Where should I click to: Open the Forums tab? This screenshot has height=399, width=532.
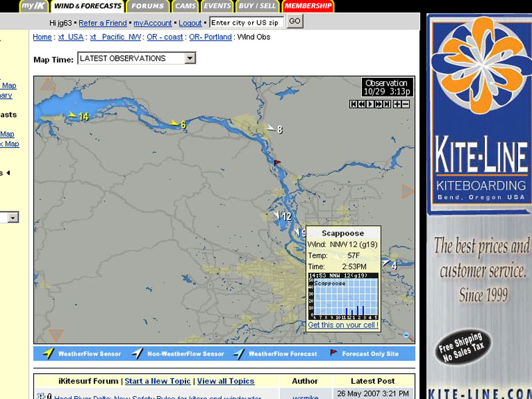pyautogui.click(x=148, y=6)
